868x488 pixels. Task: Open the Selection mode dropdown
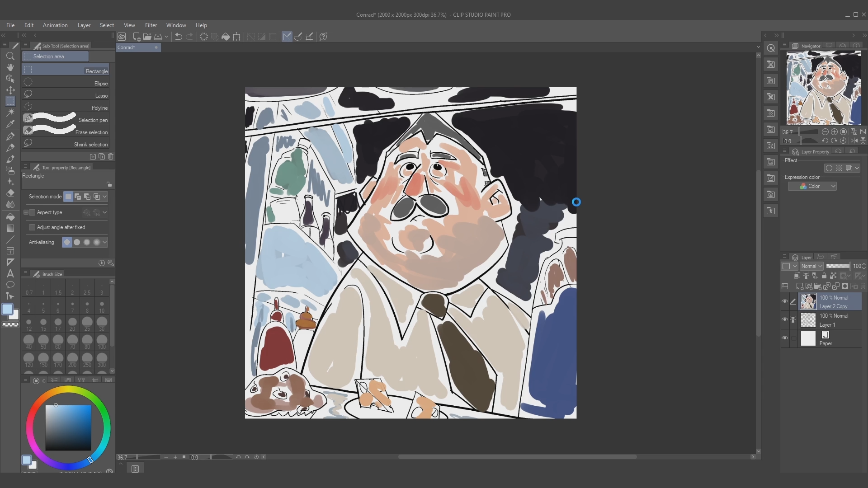pos(104,197)
